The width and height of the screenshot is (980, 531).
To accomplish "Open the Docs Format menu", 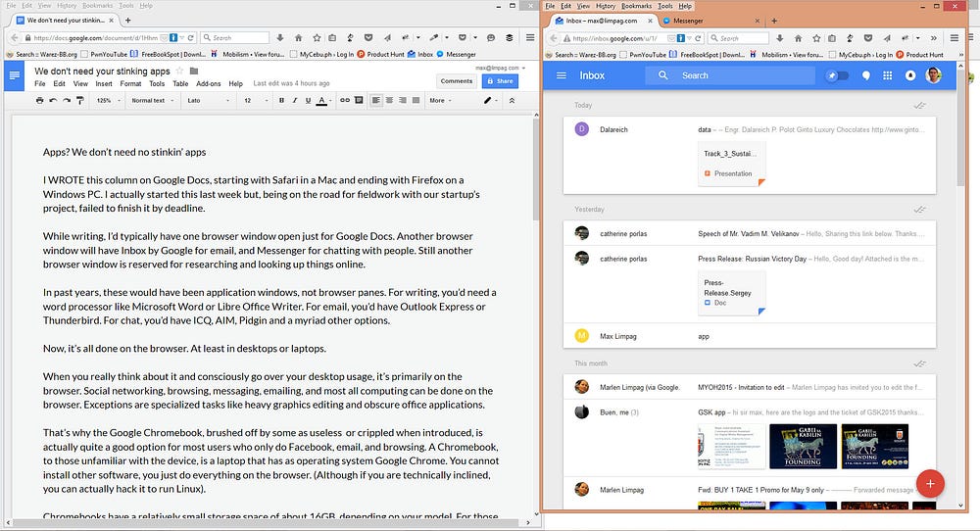I will coord(130,83).
